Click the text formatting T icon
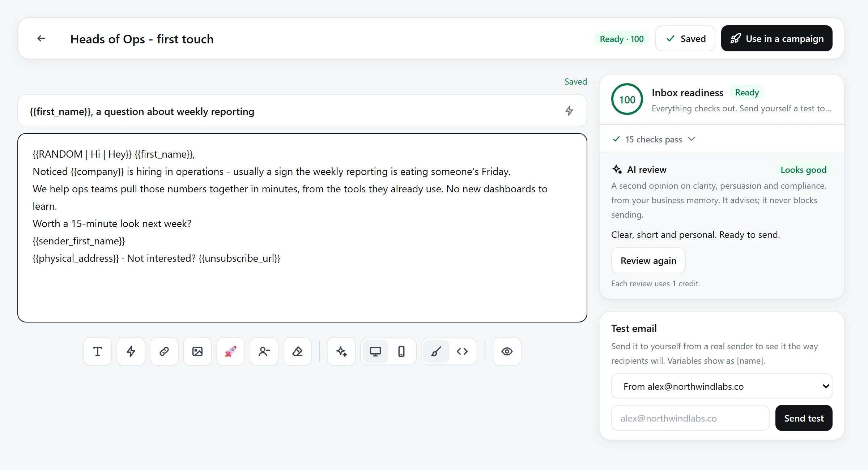The height and width of the screenshot is (470, 868). click(x=98, y=351)
